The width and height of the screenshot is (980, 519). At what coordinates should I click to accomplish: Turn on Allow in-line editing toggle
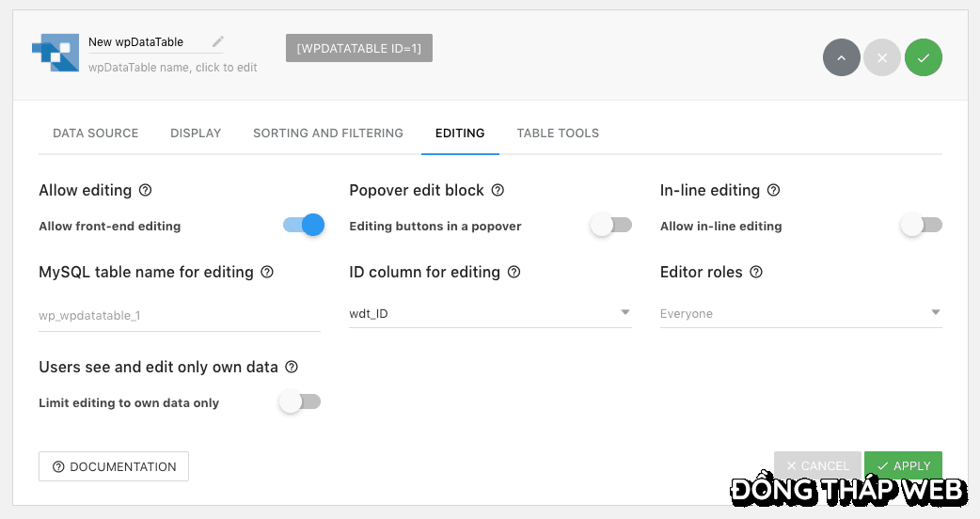tap(921, 225)
